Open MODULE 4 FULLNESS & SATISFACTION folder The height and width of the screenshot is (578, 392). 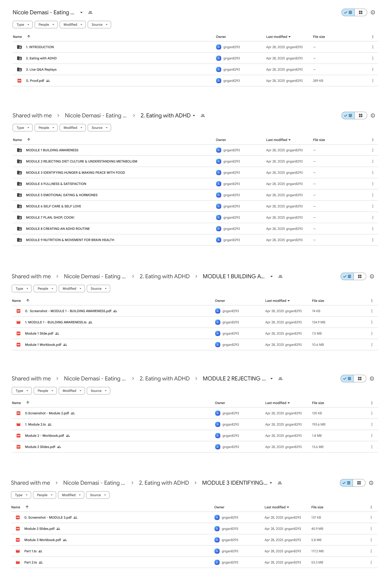[195, 184]
